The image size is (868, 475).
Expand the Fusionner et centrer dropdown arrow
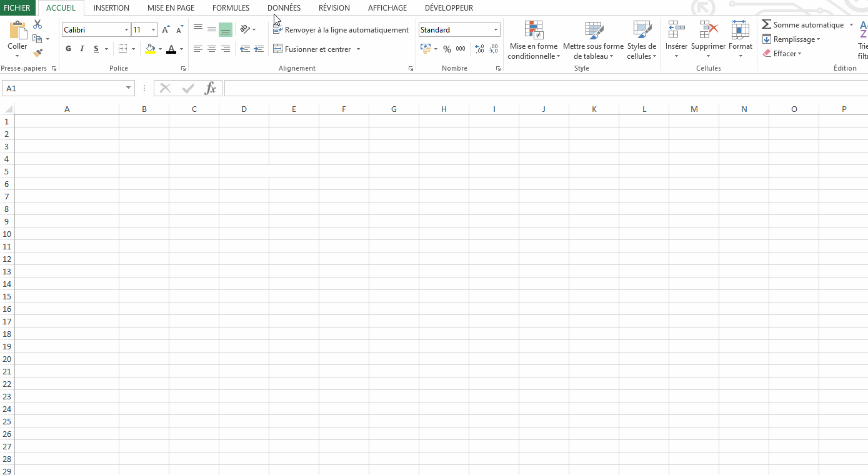[x=358, y=49]
